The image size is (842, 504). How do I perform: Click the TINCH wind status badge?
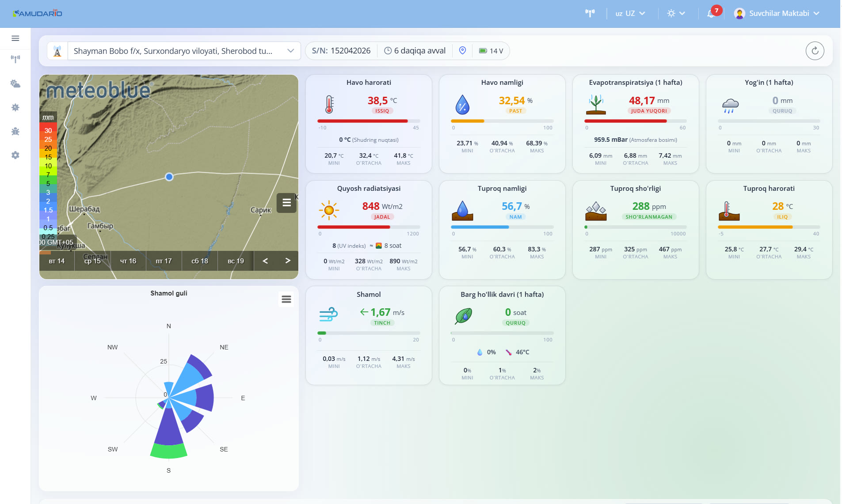382,323
